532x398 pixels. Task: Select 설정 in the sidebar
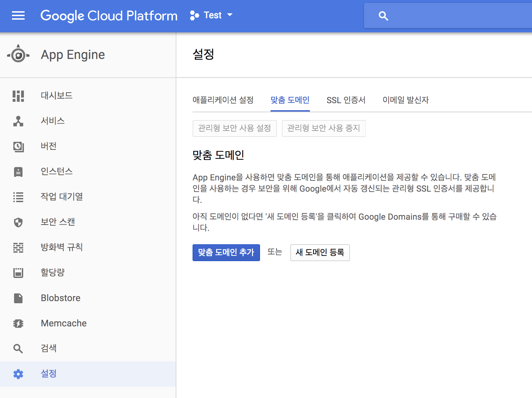88,374
